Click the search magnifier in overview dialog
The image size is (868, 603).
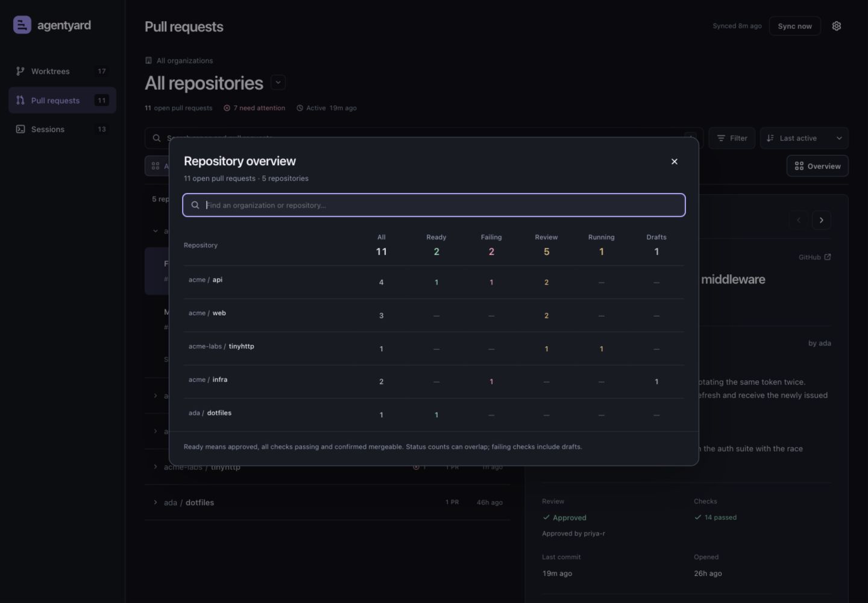click(195, 205)
